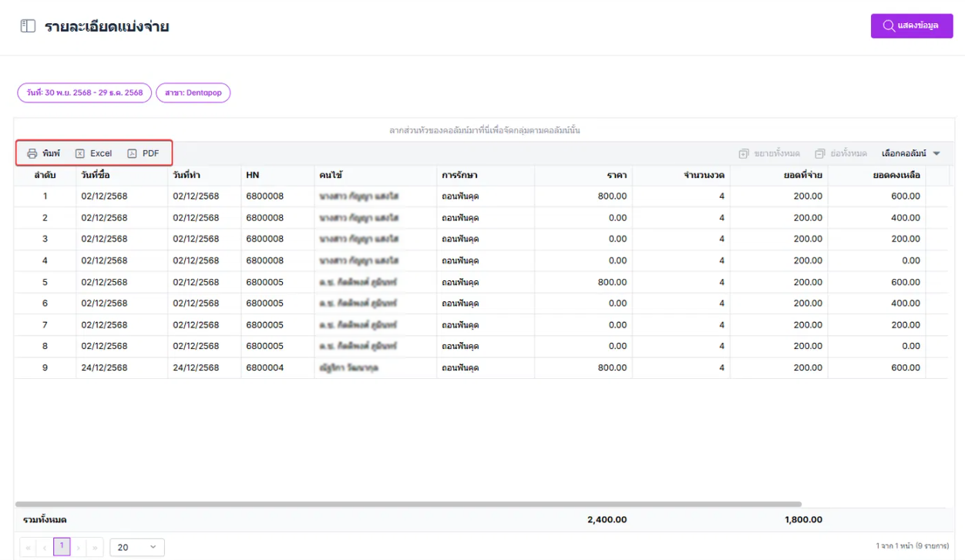
Task: Export the table via the PDF icon
Action: [x=132, y=153]
